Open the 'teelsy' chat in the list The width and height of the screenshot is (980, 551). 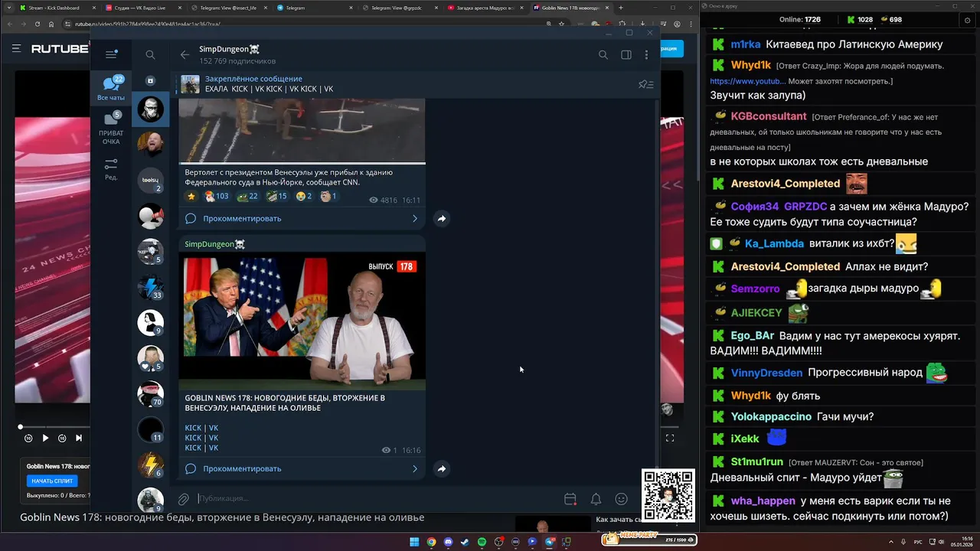point(150,181)
